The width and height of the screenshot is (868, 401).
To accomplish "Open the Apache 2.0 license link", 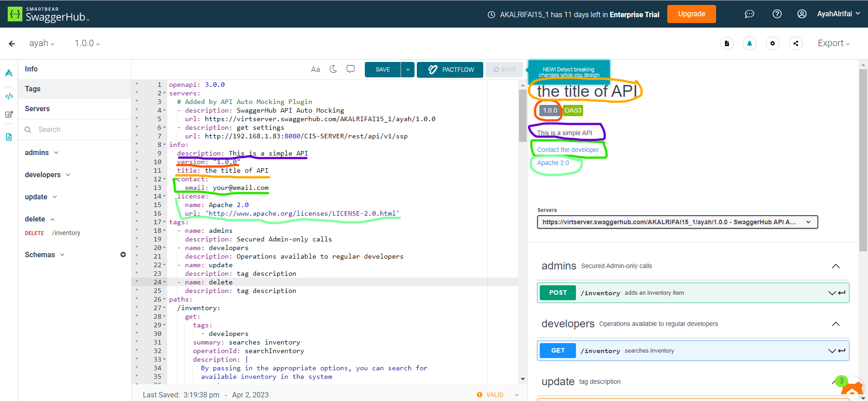I will point(553,163).
